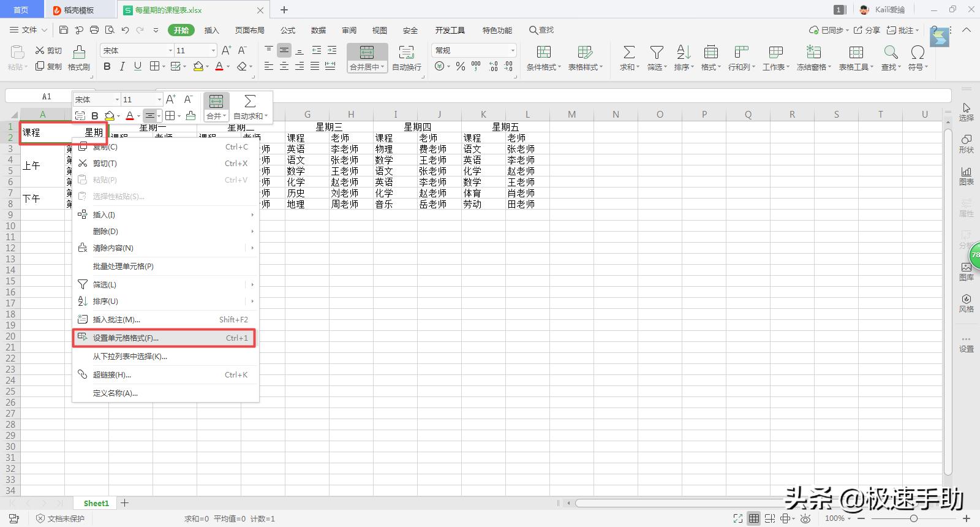Open the font name dropdown in the ribbon

(170, 50)
